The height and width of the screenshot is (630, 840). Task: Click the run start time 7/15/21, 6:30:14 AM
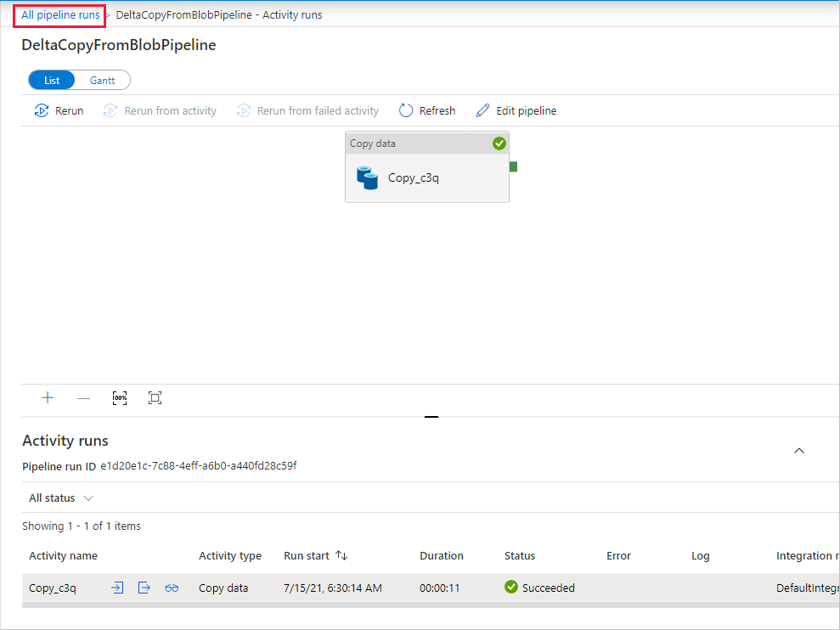tap(333, 588)
